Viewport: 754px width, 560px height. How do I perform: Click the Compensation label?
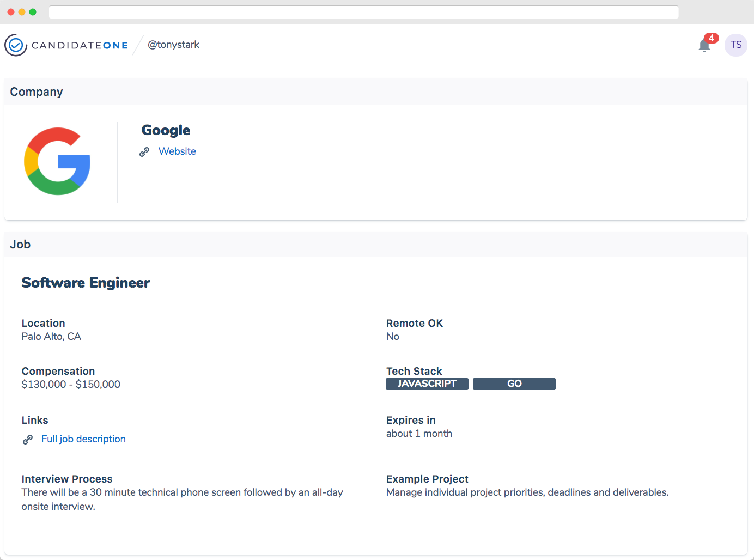58,371
